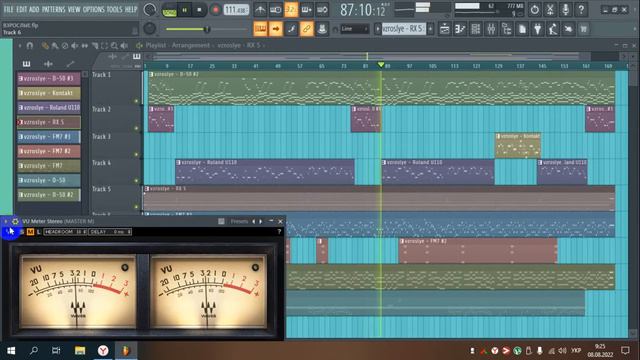This screenshot has height=360, width=640.
Task: Open the Playlist view icon
Action: coord(444,29)
